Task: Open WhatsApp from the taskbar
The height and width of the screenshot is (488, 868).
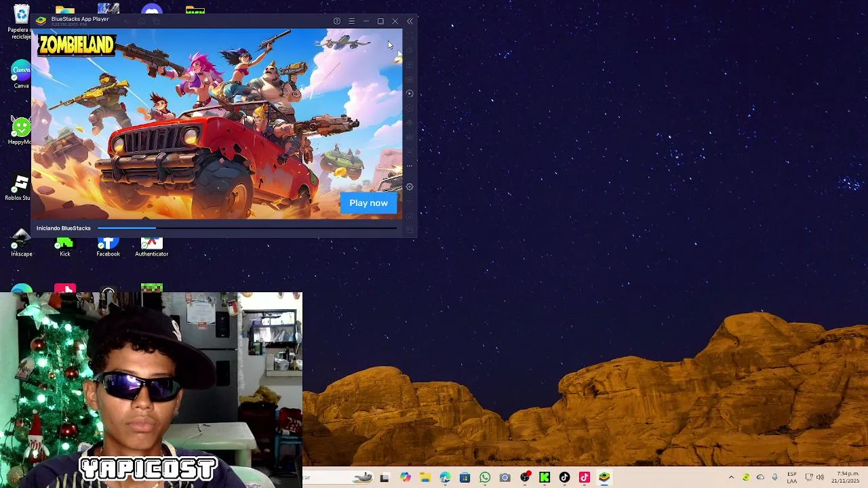Action: click(485, 478)
